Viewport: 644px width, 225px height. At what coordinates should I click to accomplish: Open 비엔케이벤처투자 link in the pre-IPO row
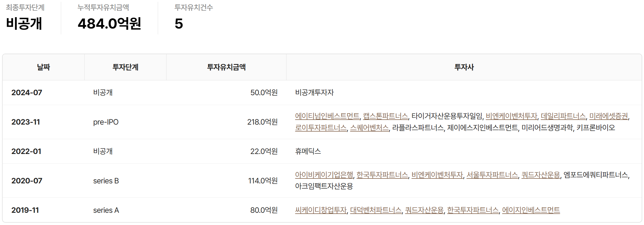[x=511, y=116]
